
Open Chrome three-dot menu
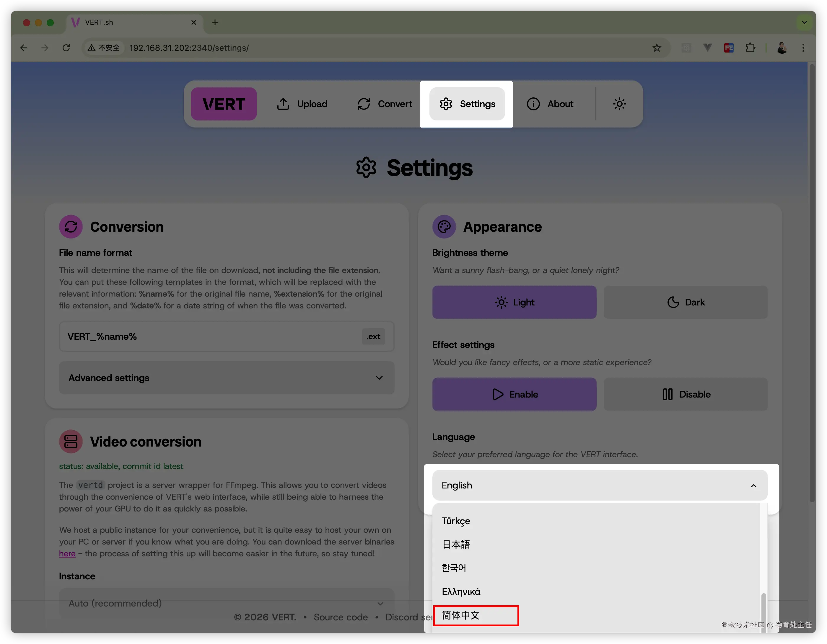click(x=803, y=48)
